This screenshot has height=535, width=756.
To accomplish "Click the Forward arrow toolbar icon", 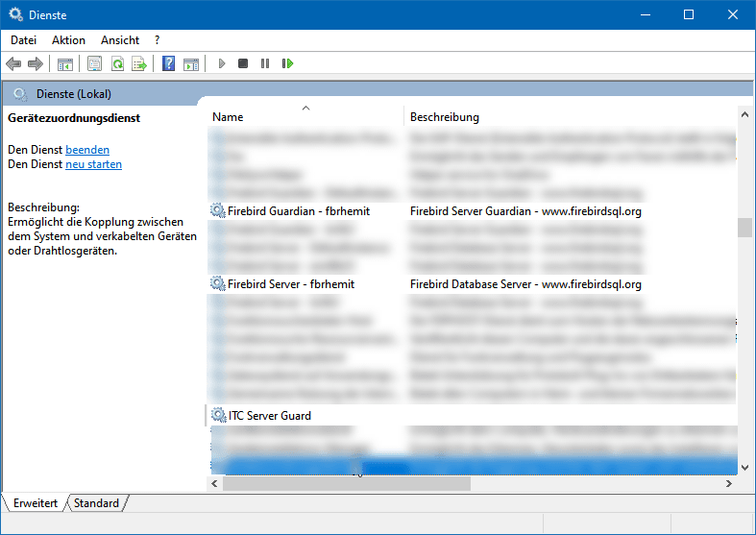I will click(x=36, y=64).
